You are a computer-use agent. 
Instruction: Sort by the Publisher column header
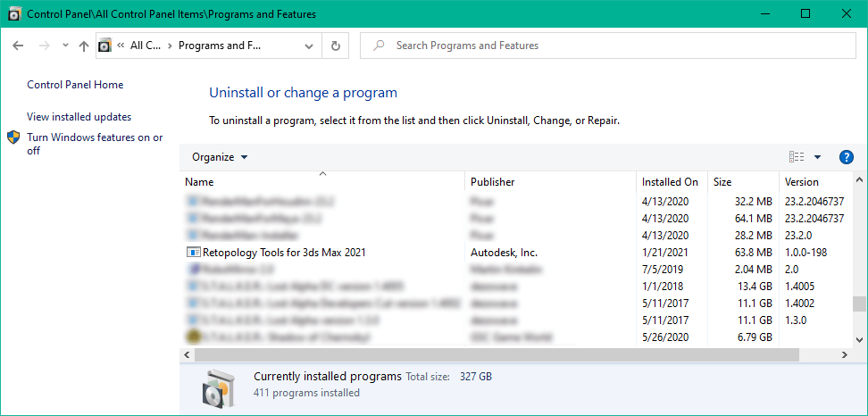click(550, 181)
